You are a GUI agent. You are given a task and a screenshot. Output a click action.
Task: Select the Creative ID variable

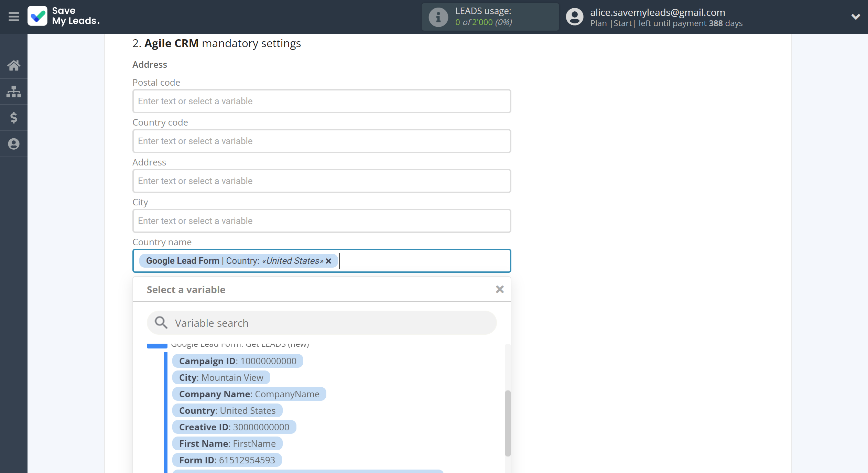[234, 427]
